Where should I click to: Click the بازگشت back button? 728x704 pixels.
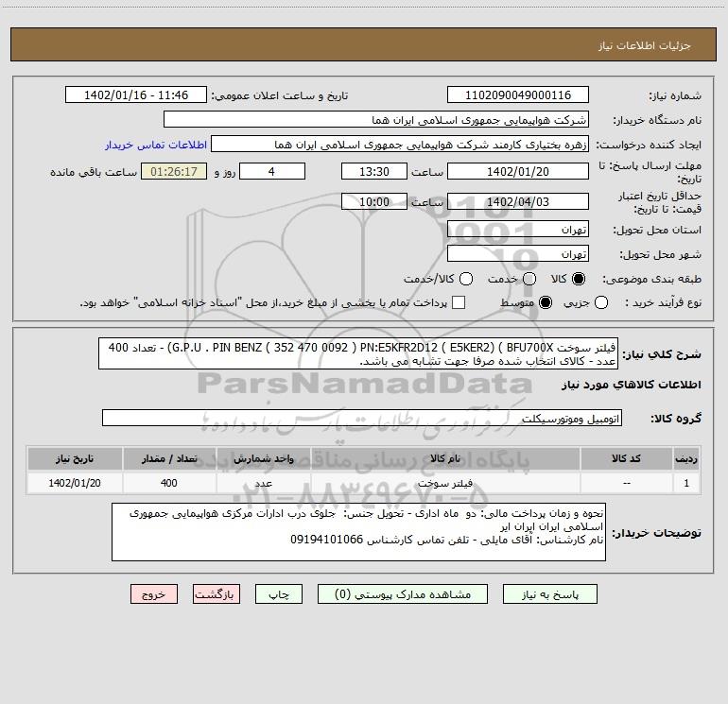(217, 594)
